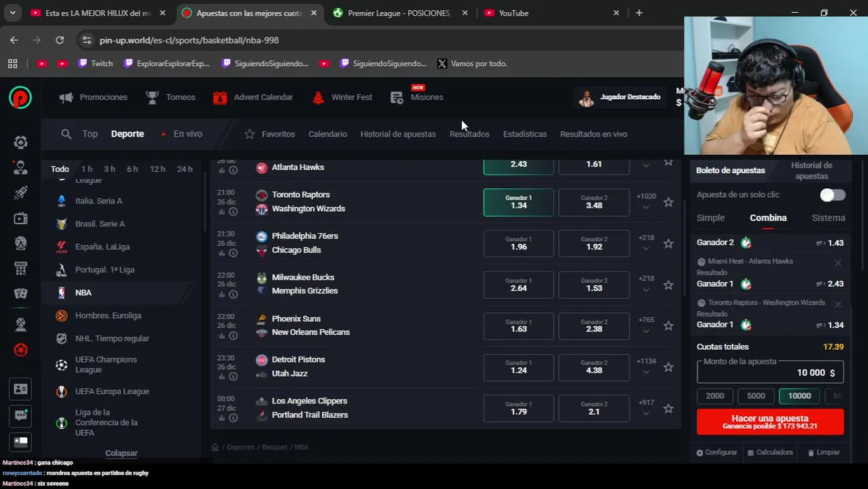868x489 pixels.
Task: Pick Ganador 2 at 1.53 for Grizzlies
Action: click(594, 285)
